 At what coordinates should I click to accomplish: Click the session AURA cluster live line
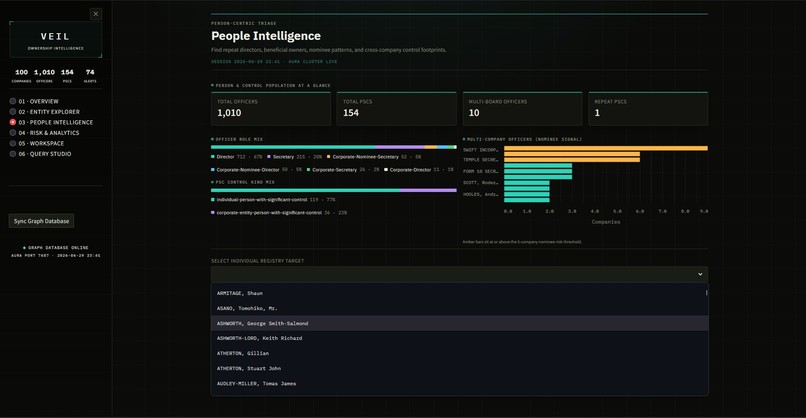[x=274, y=62]
